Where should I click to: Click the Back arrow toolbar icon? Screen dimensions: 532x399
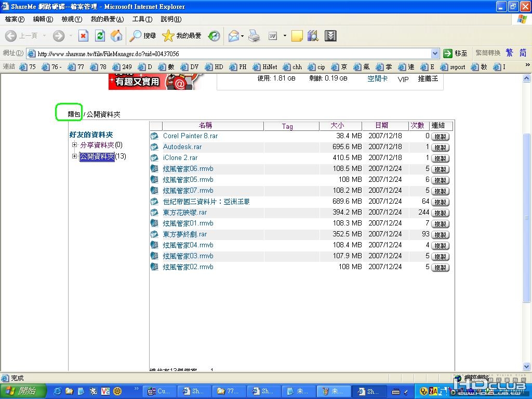(x=11, y=36)
